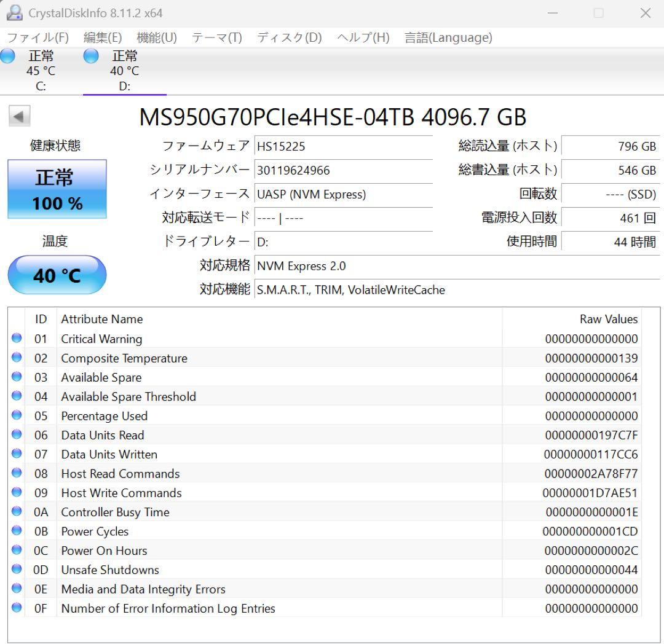This screenshot has height=644, width=664.
Task: Open the テーマ (Theme) menu
Action: point(218,37)
